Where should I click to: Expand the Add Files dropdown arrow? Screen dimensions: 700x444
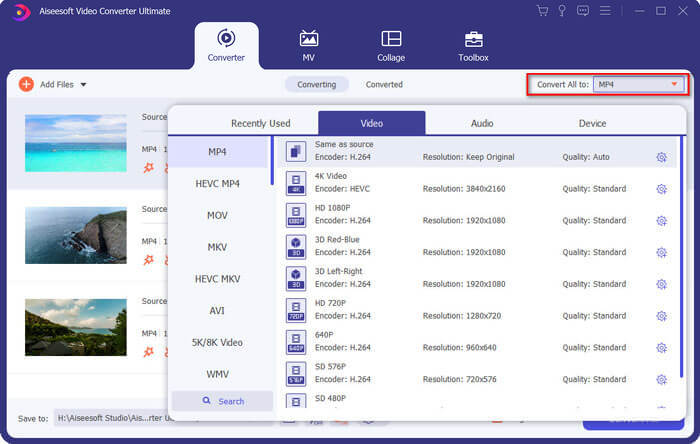tap(83, 84)
